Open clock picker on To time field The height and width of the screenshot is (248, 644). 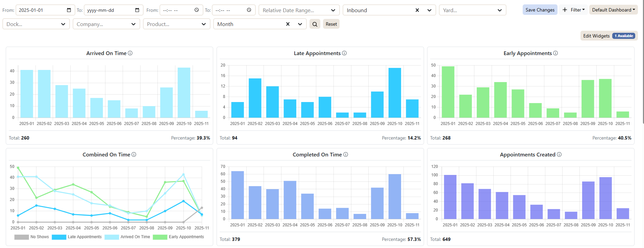(x=249, y=10)
